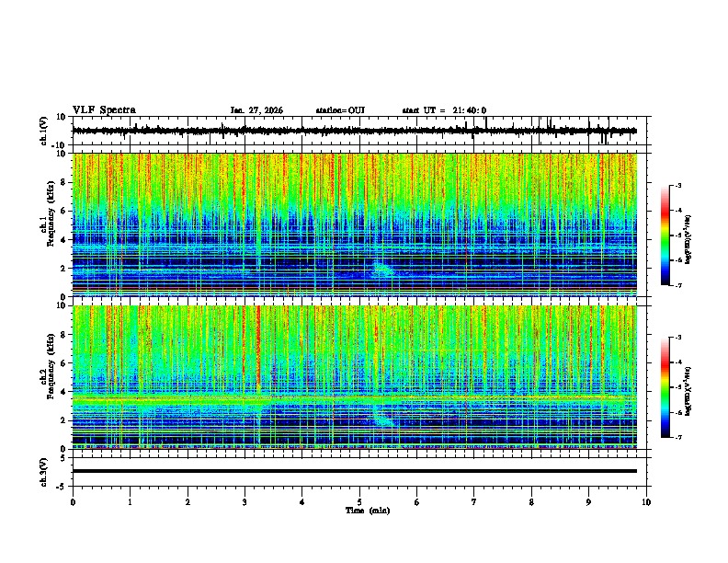The height and width of the screenshot is (563, 728).
Task: Click time axis tick label "1"
Action: [130, 502]
